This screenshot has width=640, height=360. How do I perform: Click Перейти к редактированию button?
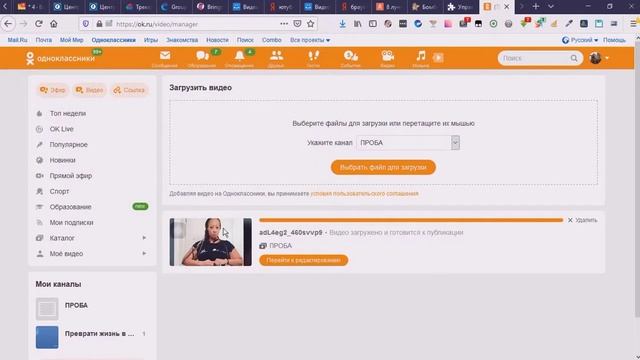(304, 260)
